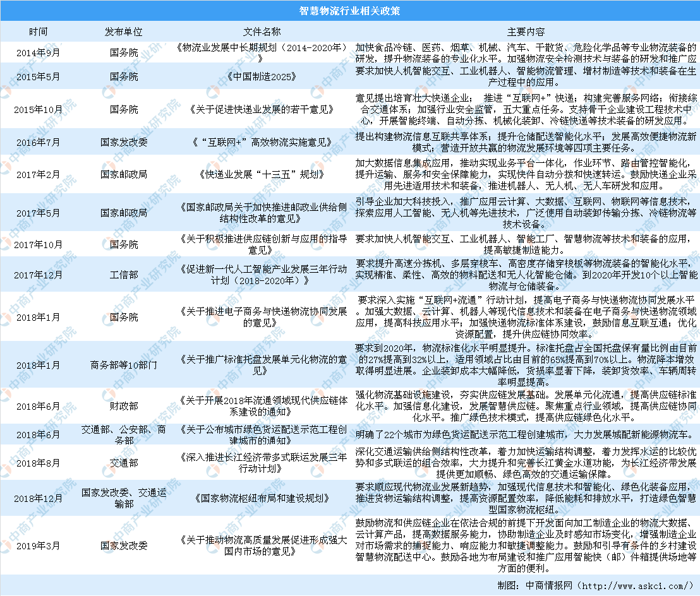Viewport: 700px width, 596px height.
Task: Click the content text starting 加大数据信息集成应用
Action: point(526,174)
